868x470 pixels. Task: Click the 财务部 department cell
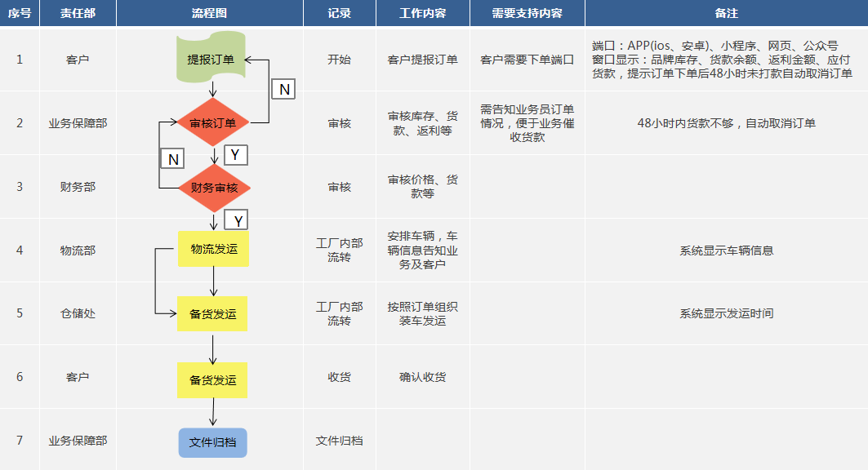tap(78, 187)
